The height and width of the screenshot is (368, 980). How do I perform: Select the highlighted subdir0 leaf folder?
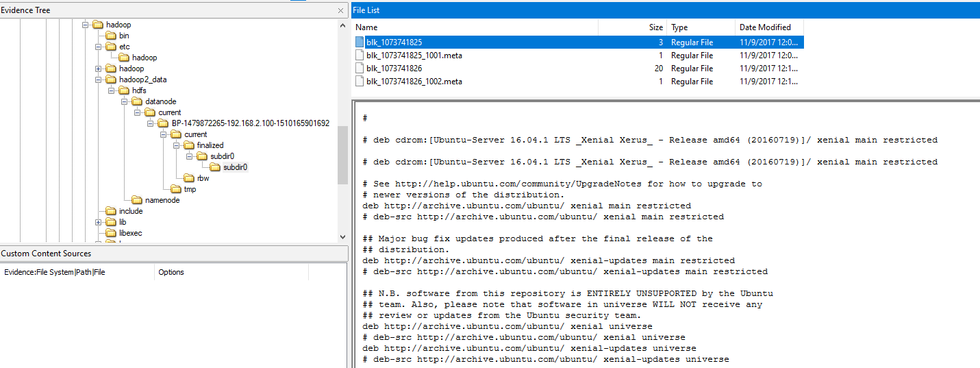tap(235, 167)
